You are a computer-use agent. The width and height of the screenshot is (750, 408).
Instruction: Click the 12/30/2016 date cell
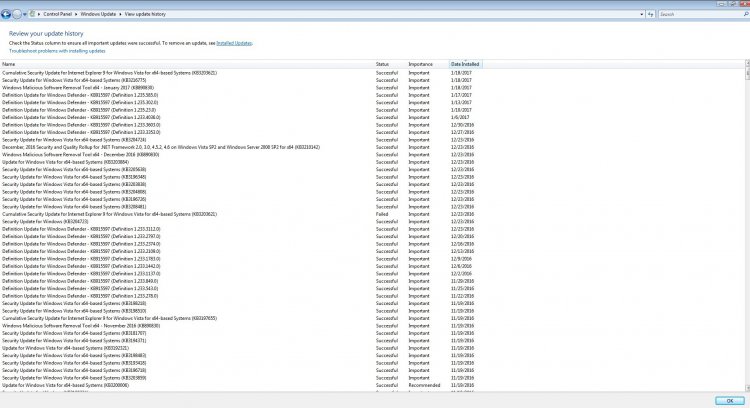[462, 125]
